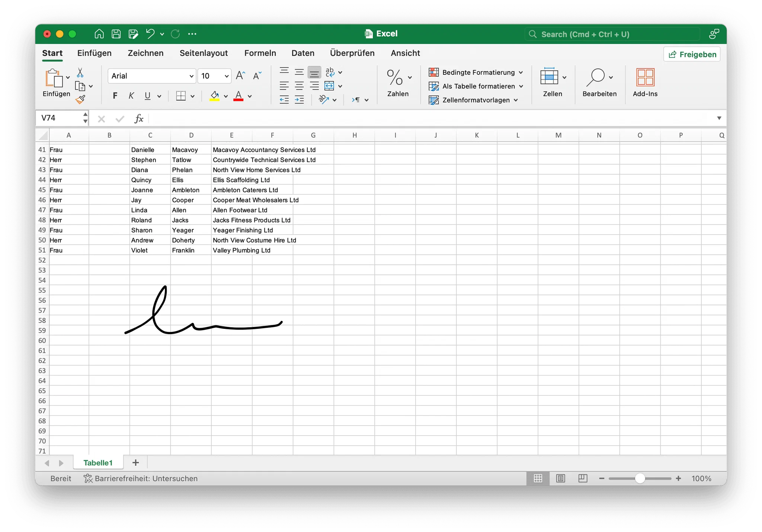Click the Search (Cmd + Ctrl + U) field
This screenshot has height=532, width=762.
click(612, 34)
